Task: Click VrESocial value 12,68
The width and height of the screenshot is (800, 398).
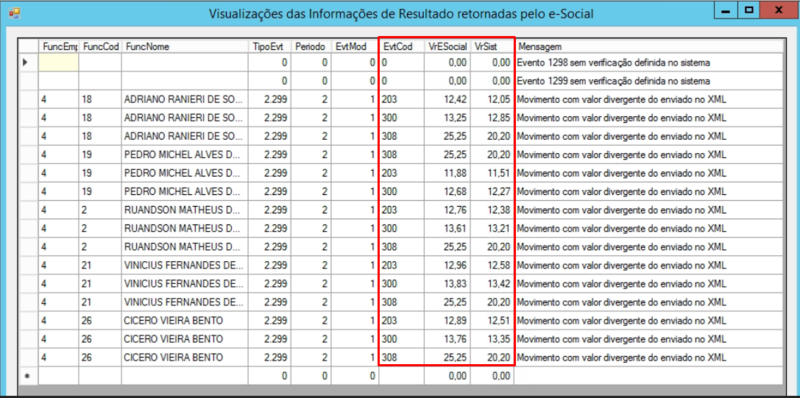Action: (x=456, y=191)
